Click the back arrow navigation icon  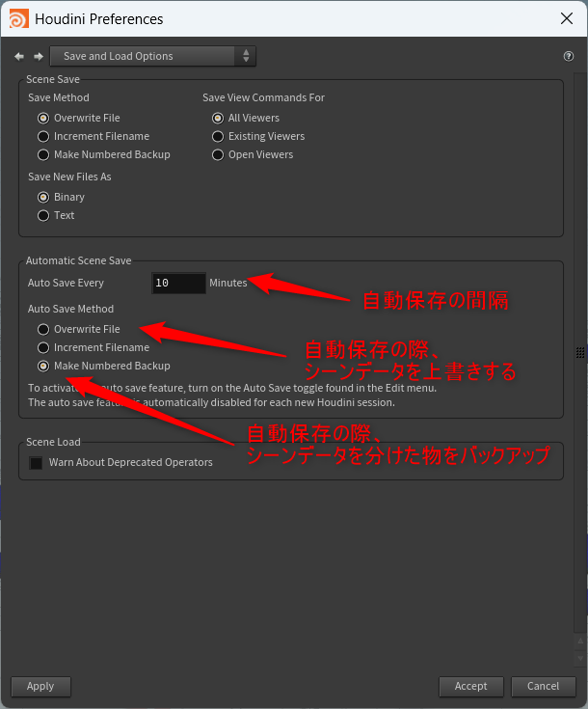19,57
